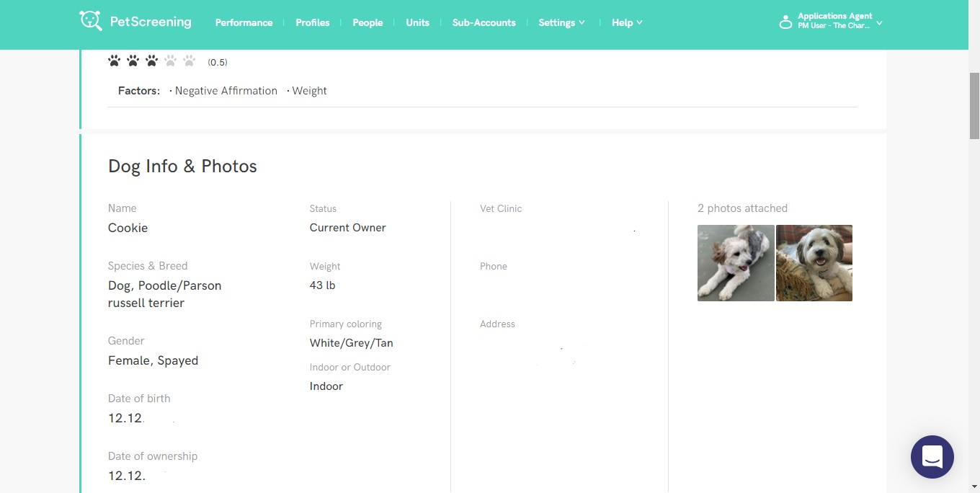Click the Dog Info & Photos heading
Image resolution: width=980 pixels, height=493 pixels.
[x=182, y=166]
